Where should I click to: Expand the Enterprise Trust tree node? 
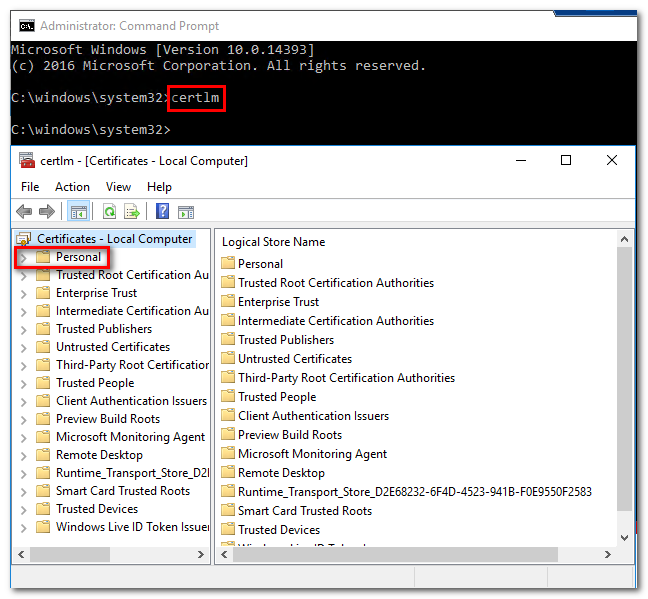(24, 294)
